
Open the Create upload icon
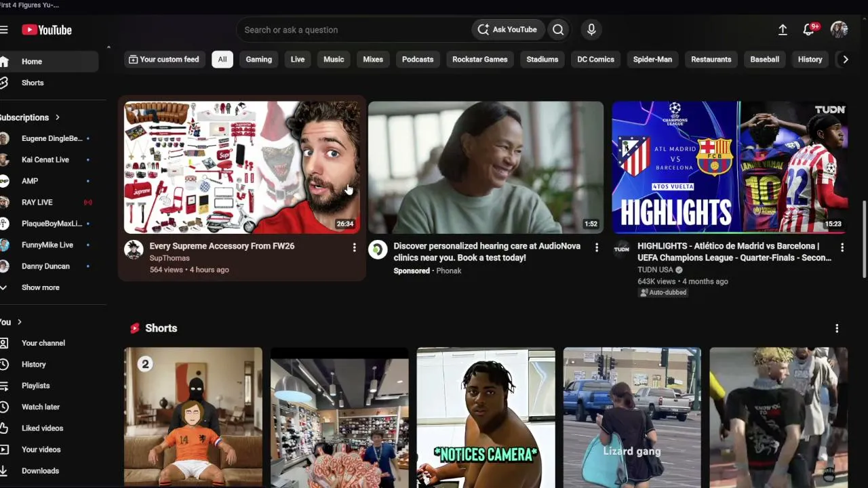[783, 30]
